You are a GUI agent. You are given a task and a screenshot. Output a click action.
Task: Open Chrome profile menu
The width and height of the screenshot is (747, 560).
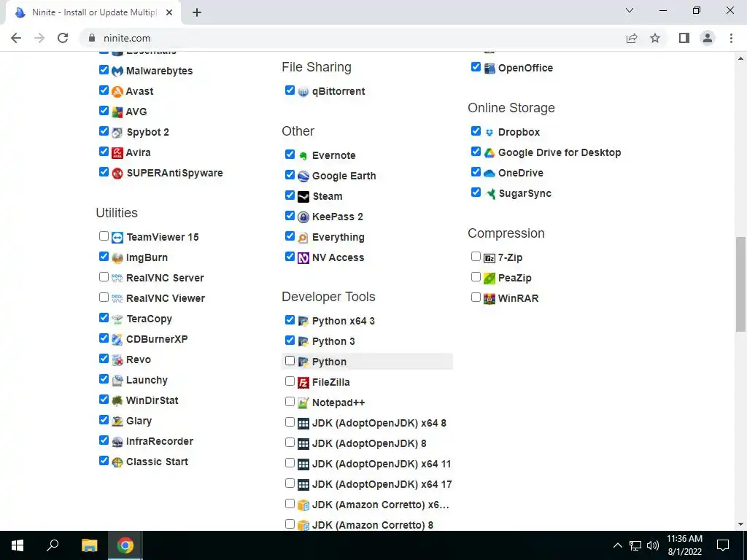[x=708, y=38]
